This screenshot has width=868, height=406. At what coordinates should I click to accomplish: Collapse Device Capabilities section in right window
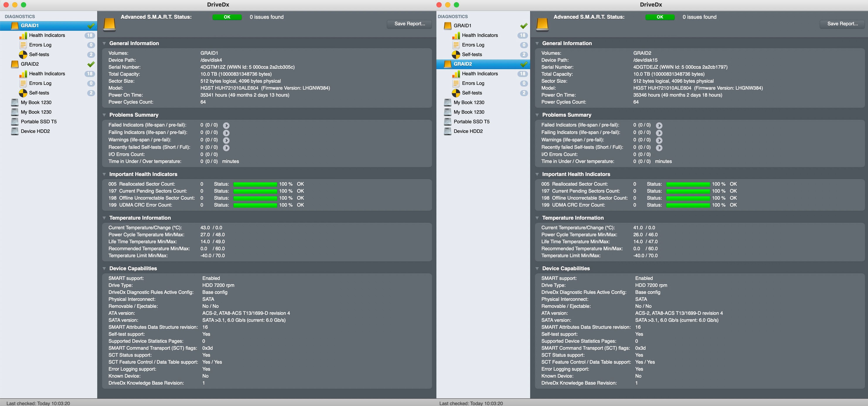click(537, 268)
